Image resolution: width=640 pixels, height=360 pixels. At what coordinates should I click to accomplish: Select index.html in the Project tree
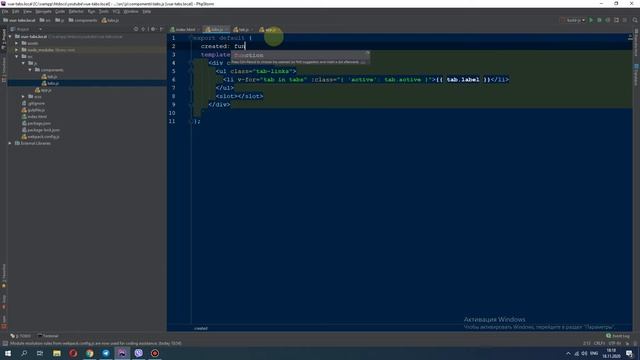pos(34,117)
